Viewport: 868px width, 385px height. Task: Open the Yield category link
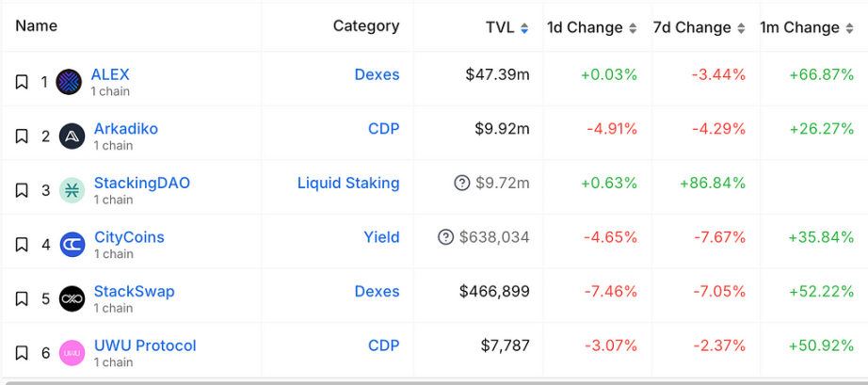pyautogui.click(x=381, y=237)
